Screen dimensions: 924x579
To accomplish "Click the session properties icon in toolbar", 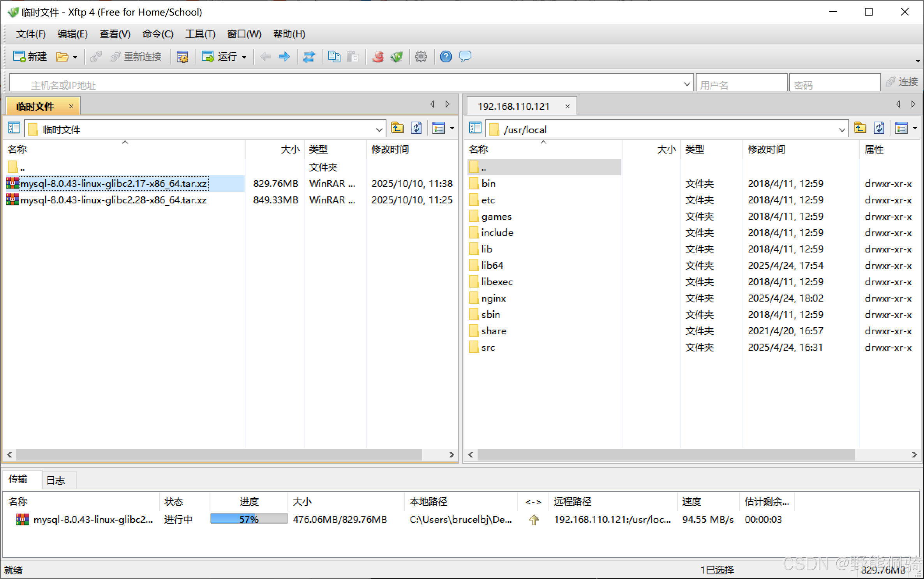I will pos(182,57).
